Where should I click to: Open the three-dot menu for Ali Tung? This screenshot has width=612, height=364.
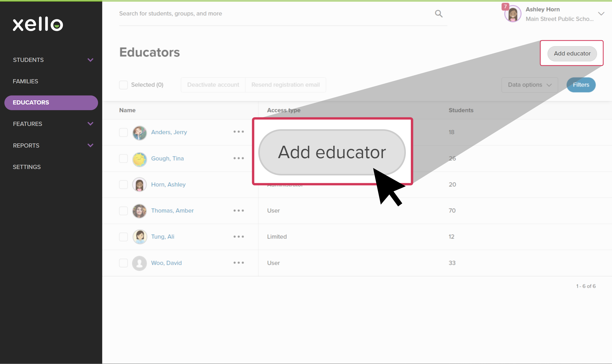click(238, 237)
